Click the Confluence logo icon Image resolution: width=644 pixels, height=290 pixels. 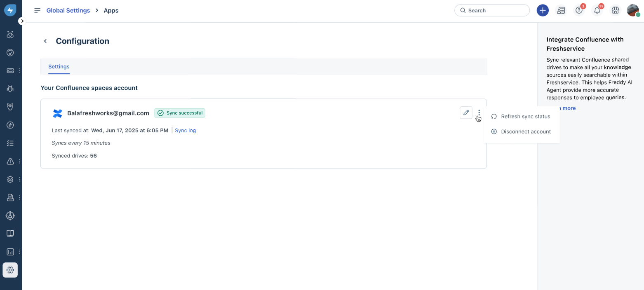pos(58,113)
